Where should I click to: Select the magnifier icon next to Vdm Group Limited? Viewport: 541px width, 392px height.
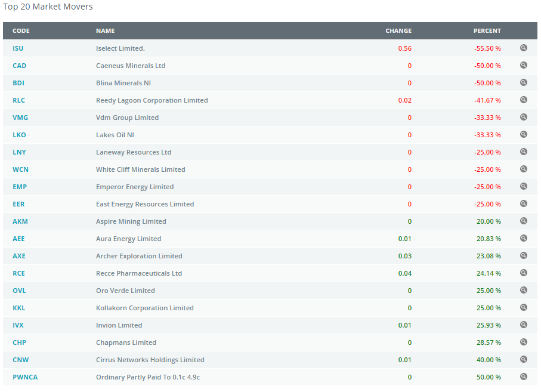point(524,118)
